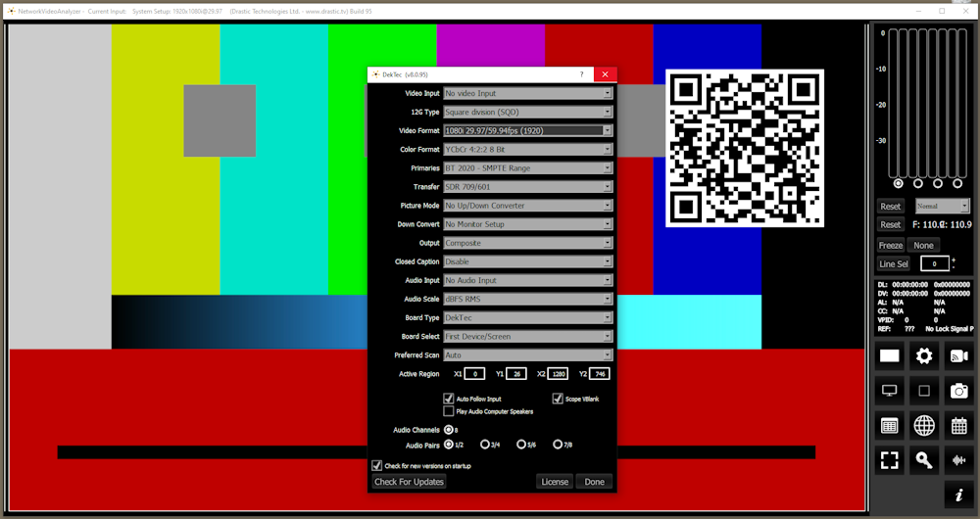Screen dimensions: 980x519
Task: Open the Transfer dropdown
Action: (x=528, y=187)
